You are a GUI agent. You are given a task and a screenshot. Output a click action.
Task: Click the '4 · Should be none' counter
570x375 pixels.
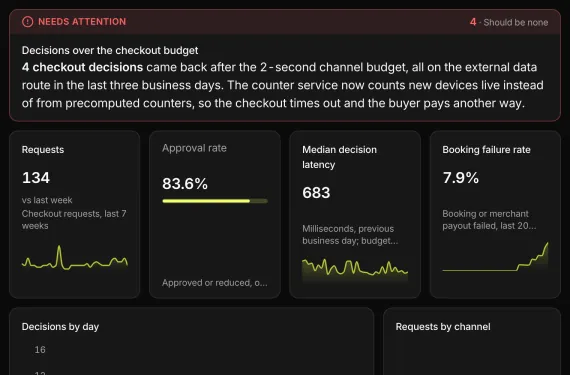(x=509, y=22)
